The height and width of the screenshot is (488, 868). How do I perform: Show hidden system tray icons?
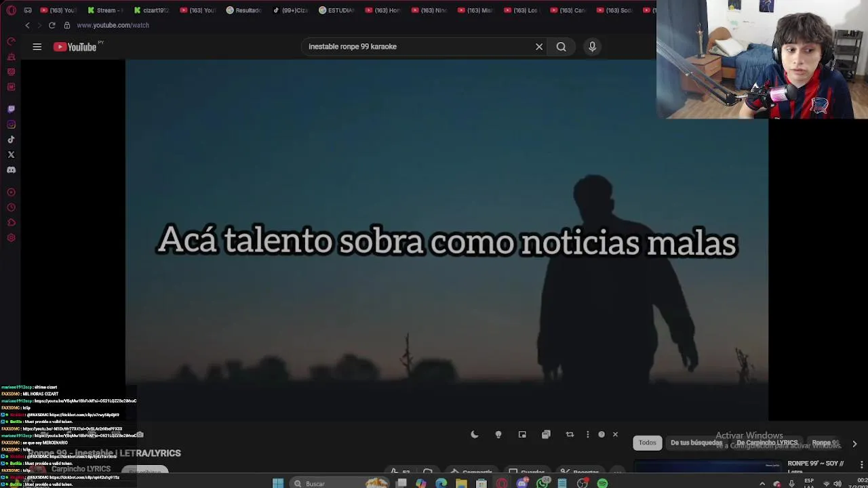click(x=762, y=483)
